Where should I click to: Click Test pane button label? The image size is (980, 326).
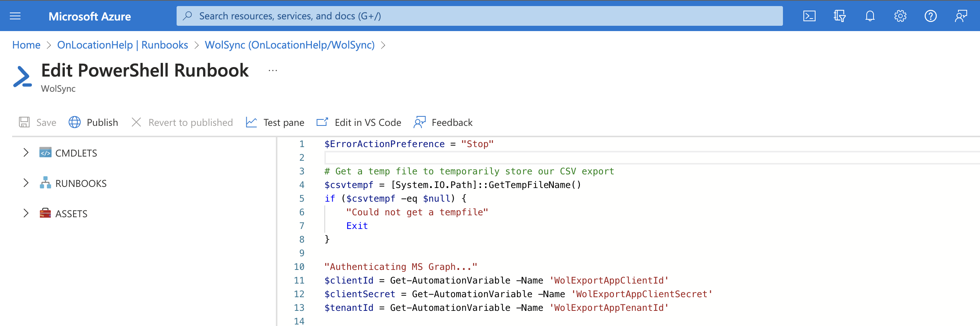(x=284, y=122)
